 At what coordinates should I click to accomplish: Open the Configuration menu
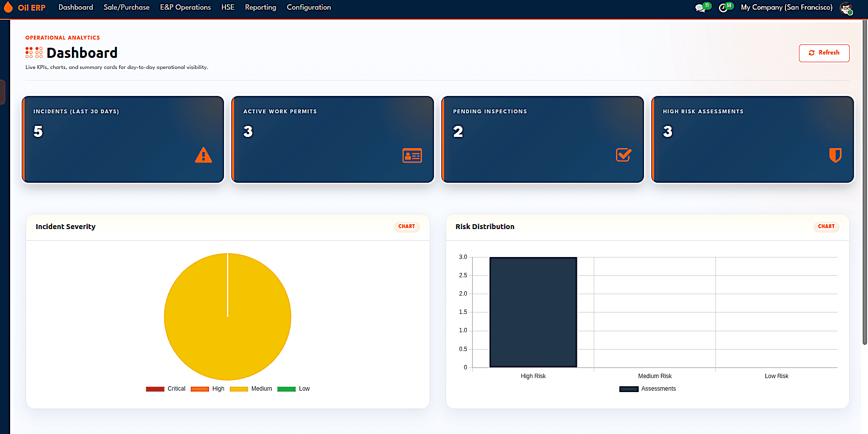click(x=309, y=7)
